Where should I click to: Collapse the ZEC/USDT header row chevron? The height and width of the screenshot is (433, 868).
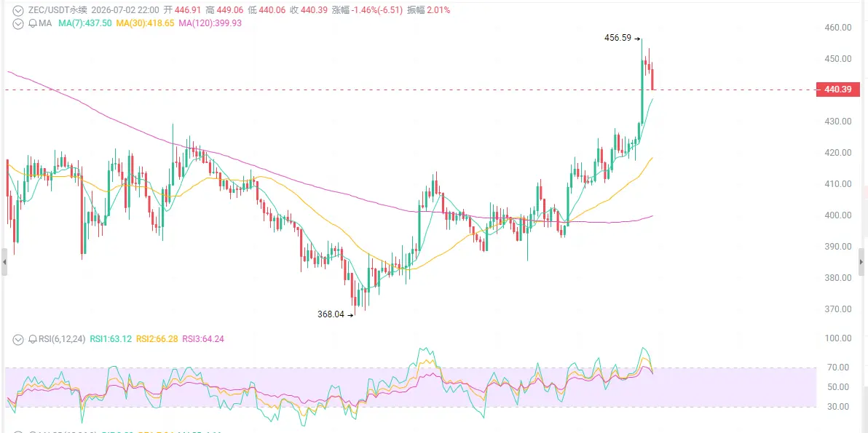pyautogui.click(x=17, y=10)
